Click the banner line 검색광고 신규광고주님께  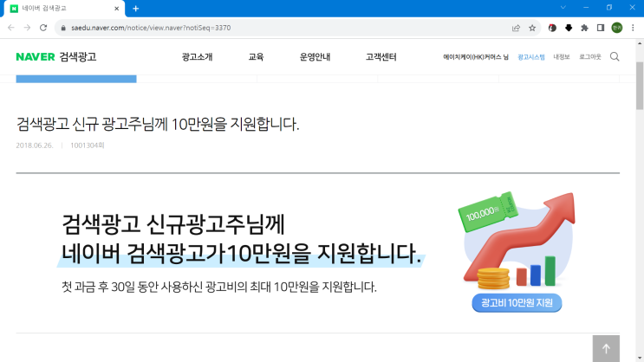[x=172, y=224]
